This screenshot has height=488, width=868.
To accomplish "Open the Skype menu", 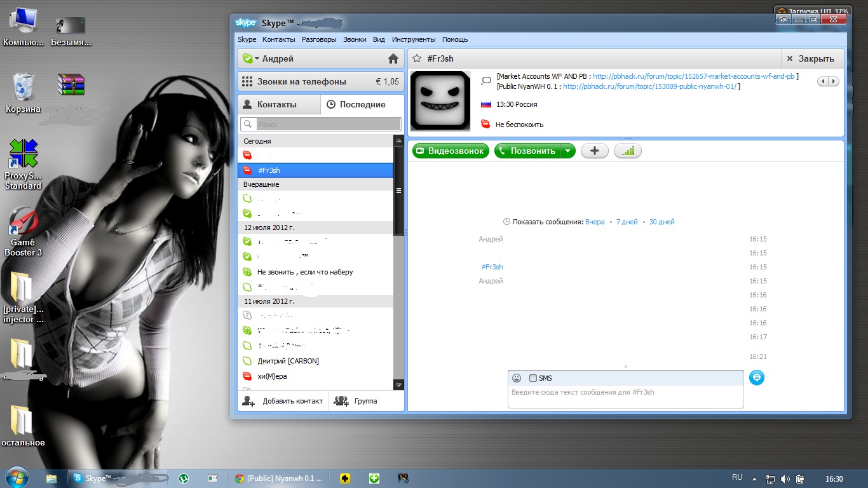I will coord(247,39).
